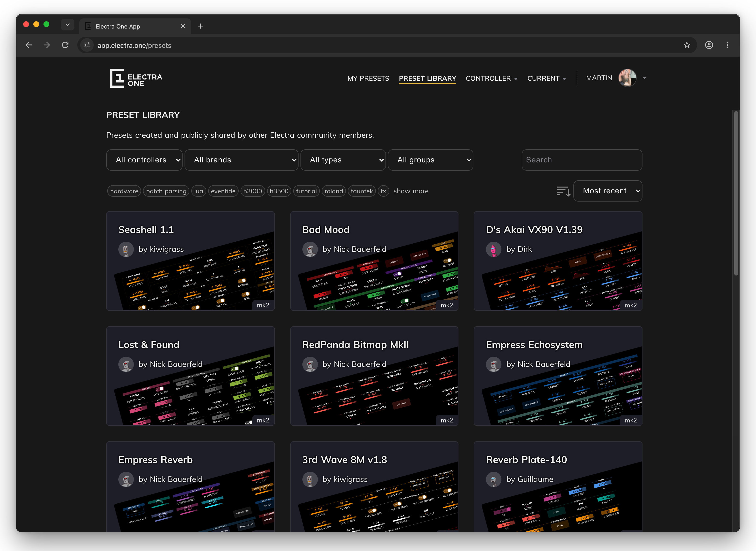756x551 pixels.
Task: Open the All controllers dropdown
Action: 144,160
